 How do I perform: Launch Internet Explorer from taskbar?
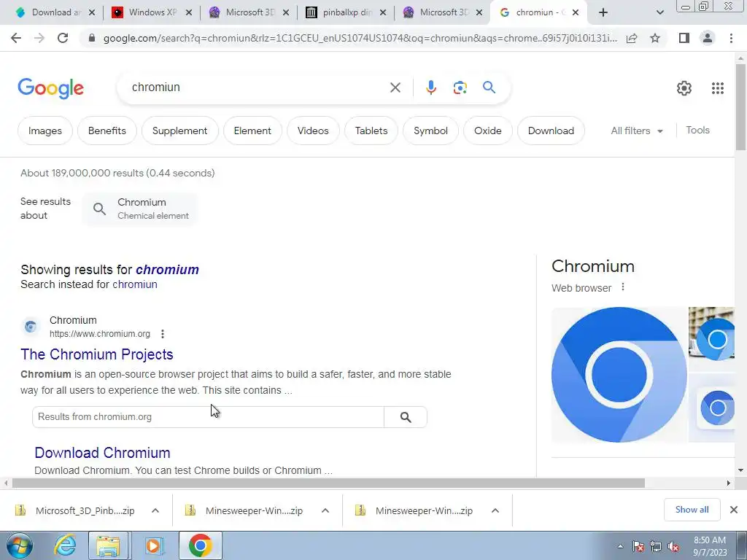click(65, 545)
